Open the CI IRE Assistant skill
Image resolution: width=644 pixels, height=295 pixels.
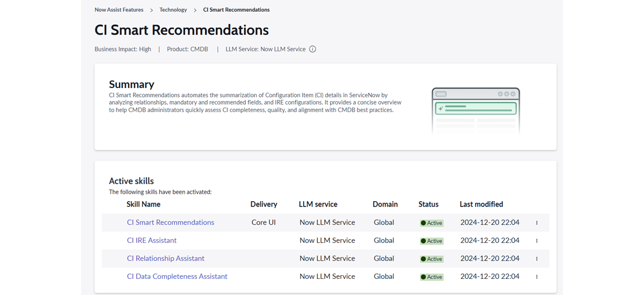pyautogui.click(x=151, y=240)
